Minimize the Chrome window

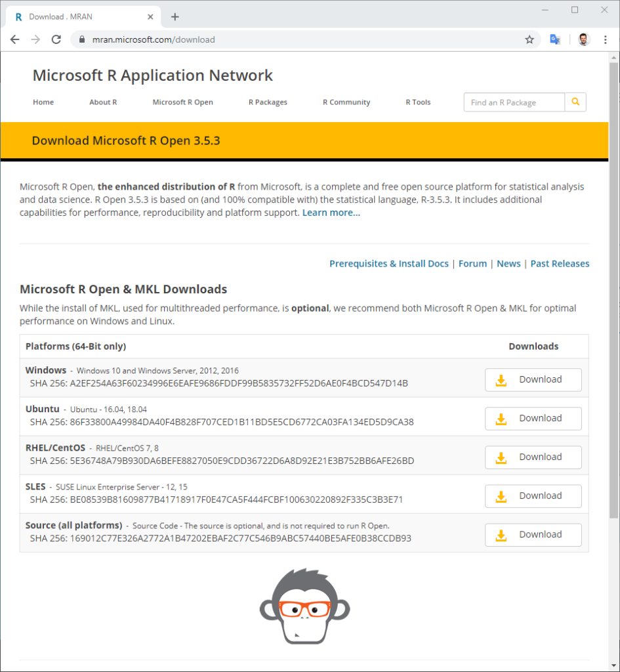[x=545, y=10]
